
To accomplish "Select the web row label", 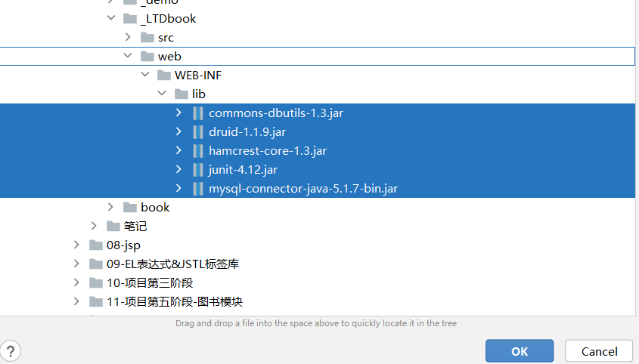I will 169,57.
